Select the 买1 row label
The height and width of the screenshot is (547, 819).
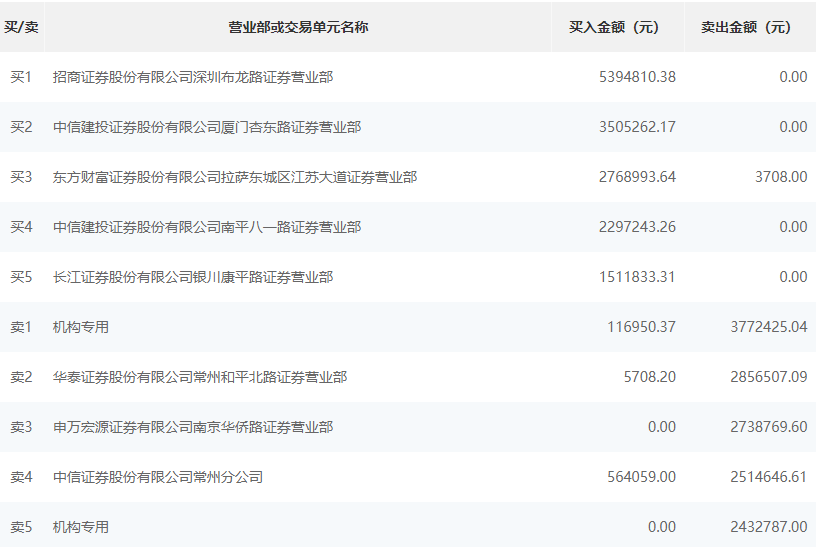(21, 77)
